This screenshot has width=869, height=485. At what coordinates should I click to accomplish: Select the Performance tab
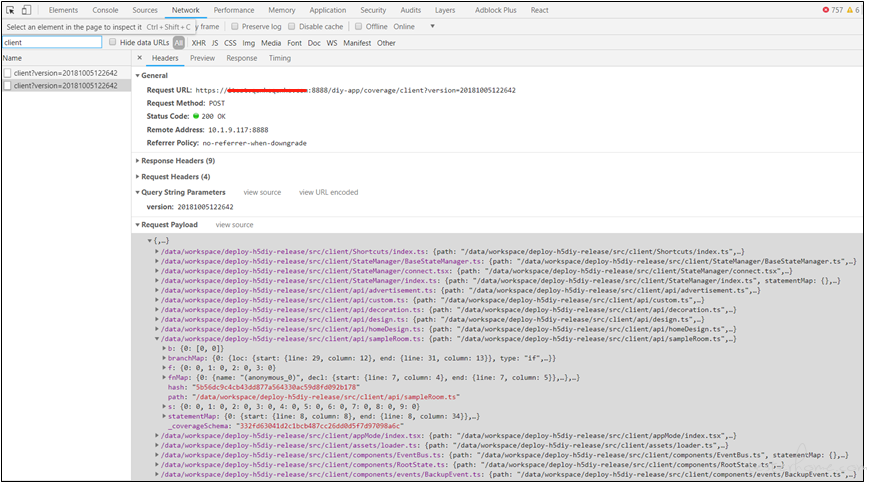click(x=234, y=10)
